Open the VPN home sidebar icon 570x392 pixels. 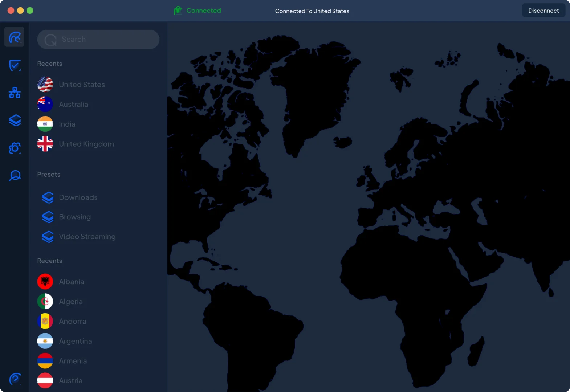(x=15, y=37)
